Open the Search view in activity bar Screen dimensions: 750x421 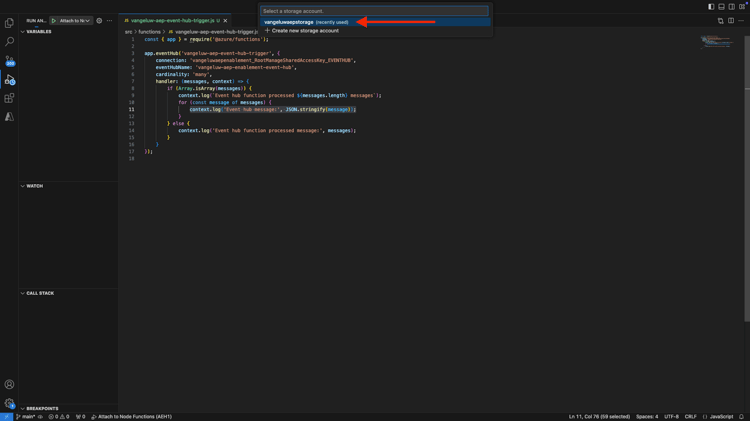point(9,42)
